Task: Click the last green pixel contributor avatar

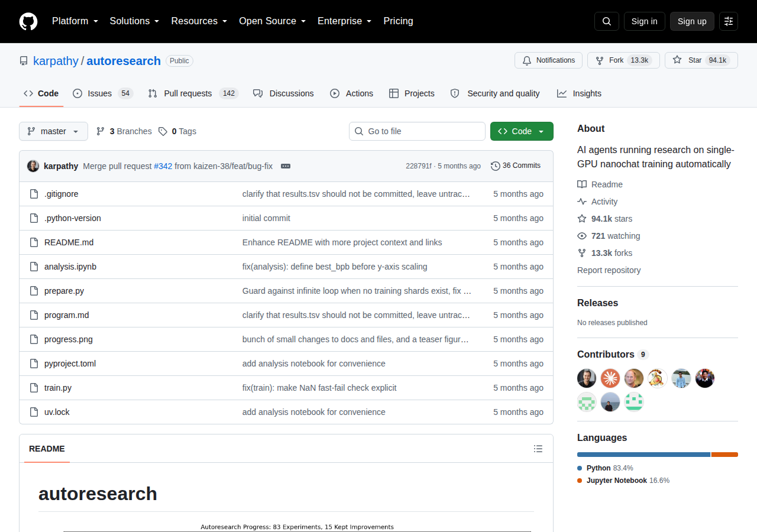Action: click(634, 402)
